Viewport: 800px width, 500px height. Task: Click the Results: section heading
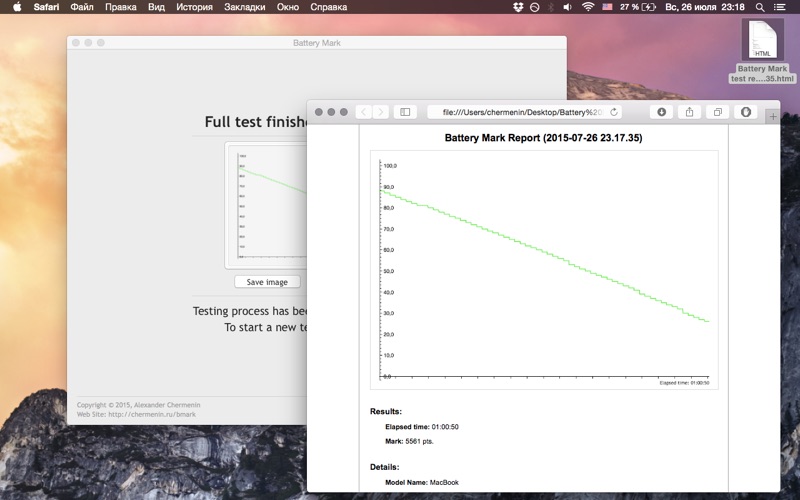click(386, 411)
